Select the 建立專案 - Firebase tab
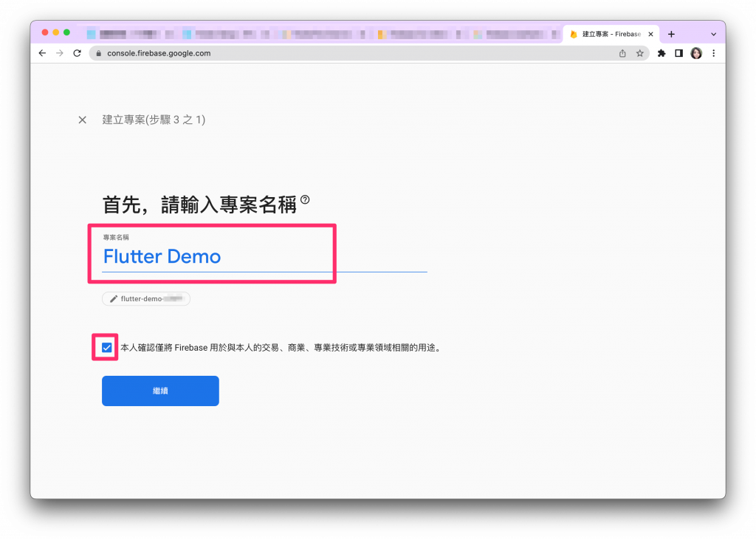The width and height of the screenshot is (756, 539). 611,34
